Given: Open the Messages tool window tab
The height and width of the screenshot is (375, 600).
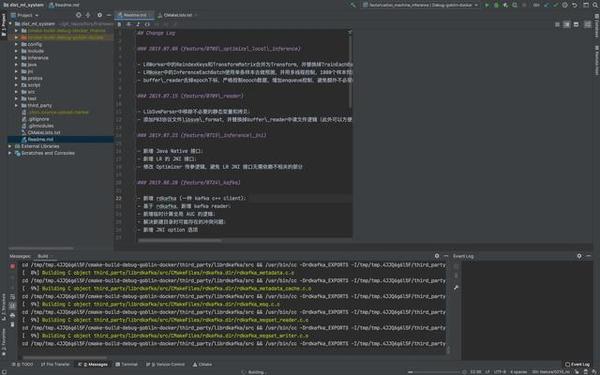Looking at the screenshot, I should (93, 364).
